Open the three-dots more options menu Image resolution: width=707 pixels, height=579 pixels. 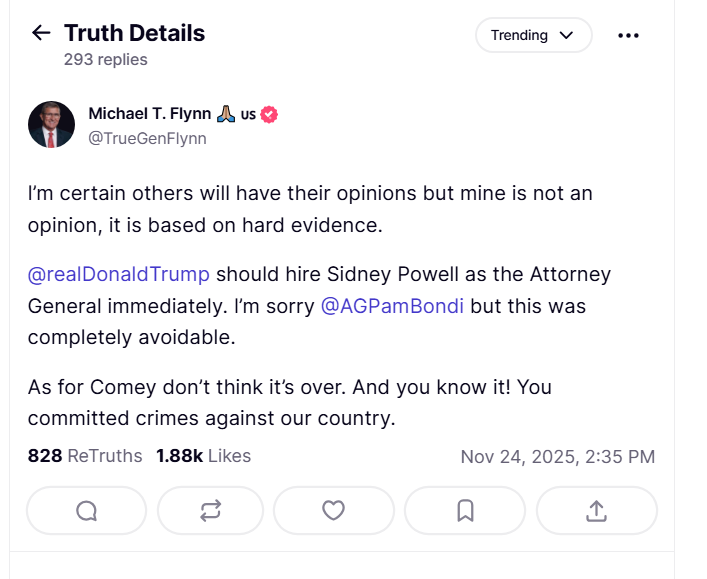(x=628, y=35)
